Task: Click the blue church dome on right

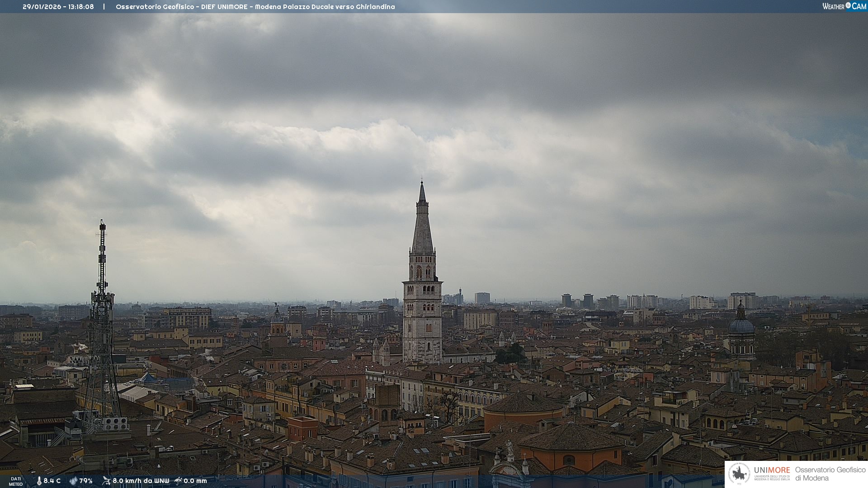Action: (x=741, y=325)
